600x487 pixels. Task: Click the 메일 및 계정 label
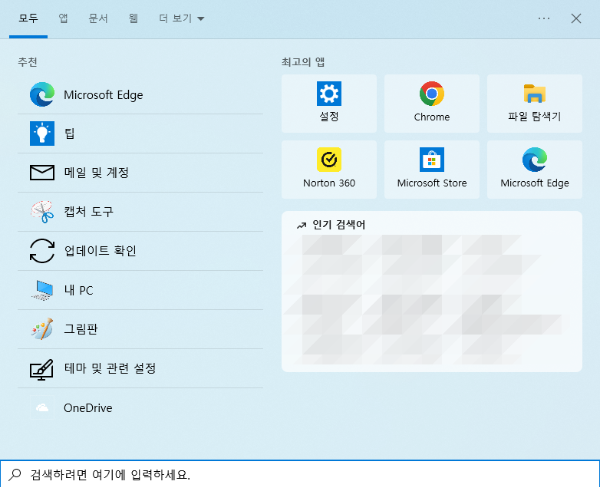(x=96, y=173)
